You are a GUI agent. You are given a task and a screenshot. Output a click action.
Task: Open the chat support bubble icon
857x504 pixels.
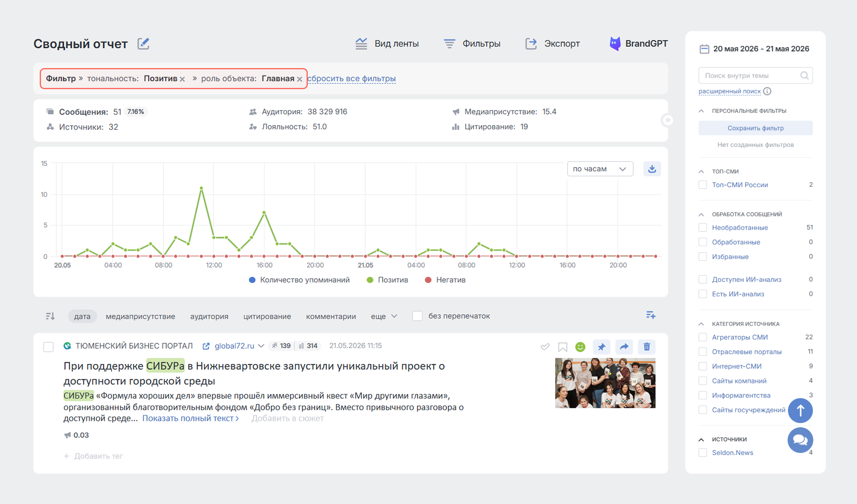800,441
